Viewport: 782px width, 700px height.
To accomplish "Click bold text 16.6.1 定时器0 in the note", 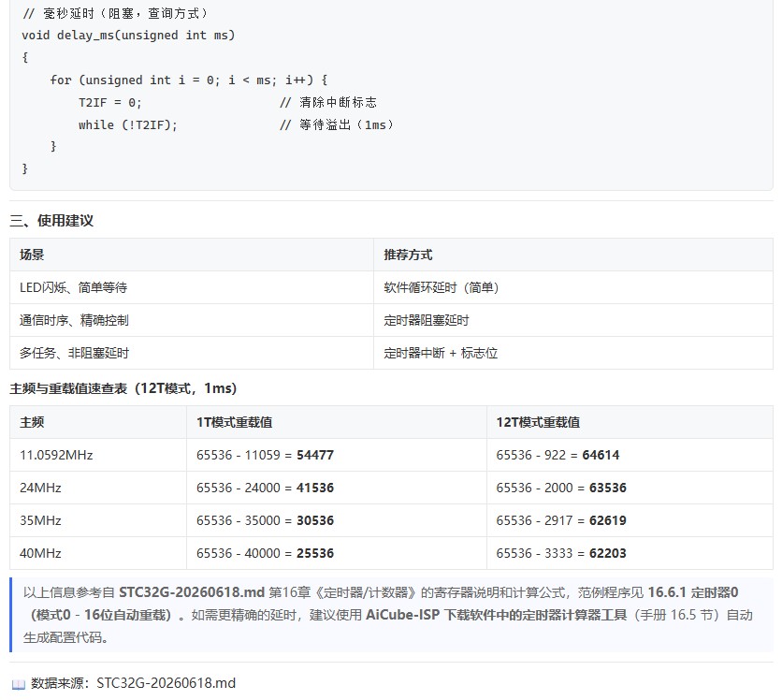I will point(693,592).
